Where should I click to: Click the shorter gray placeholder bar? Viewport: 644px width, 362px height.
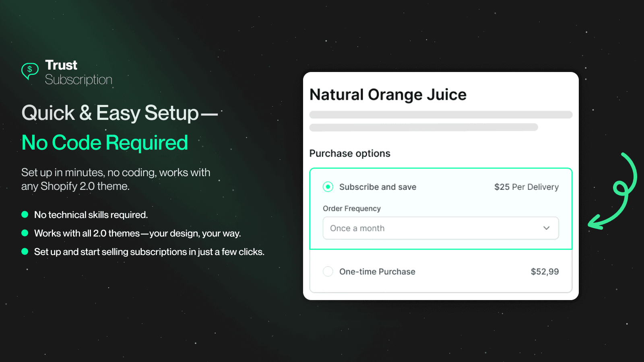[x=423, y=127]
